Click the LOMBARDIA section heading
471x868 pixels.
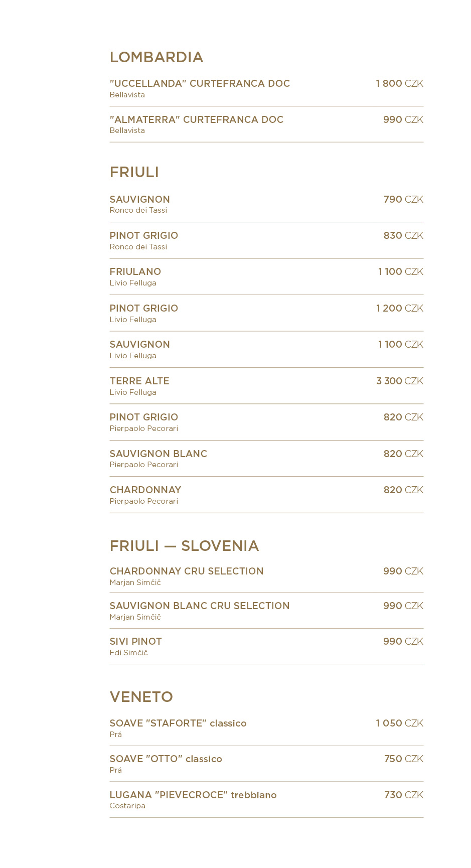156,57
